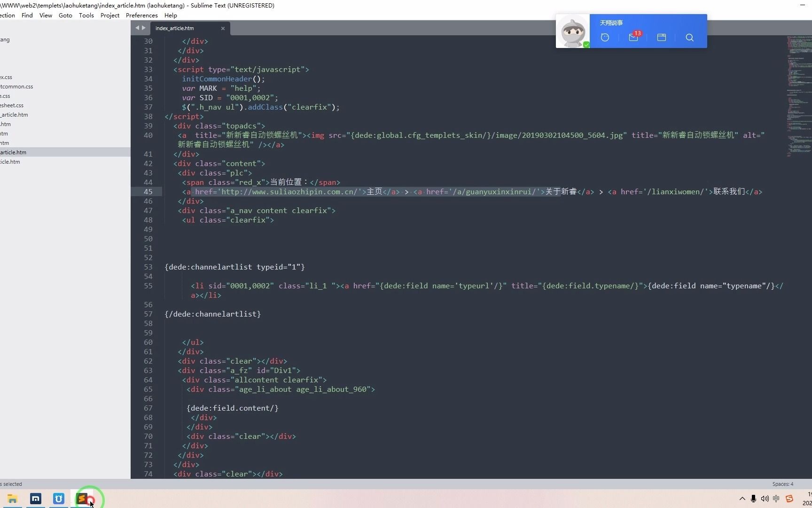
Task: Click the Sogou input method tray icon
Action: tap(789, 499)
